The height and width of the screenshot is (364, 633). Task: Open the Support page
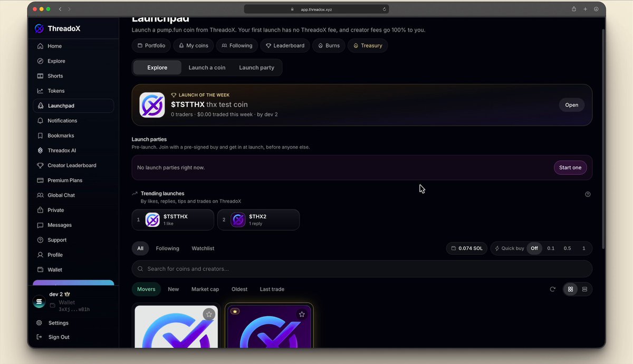point(73,240)
